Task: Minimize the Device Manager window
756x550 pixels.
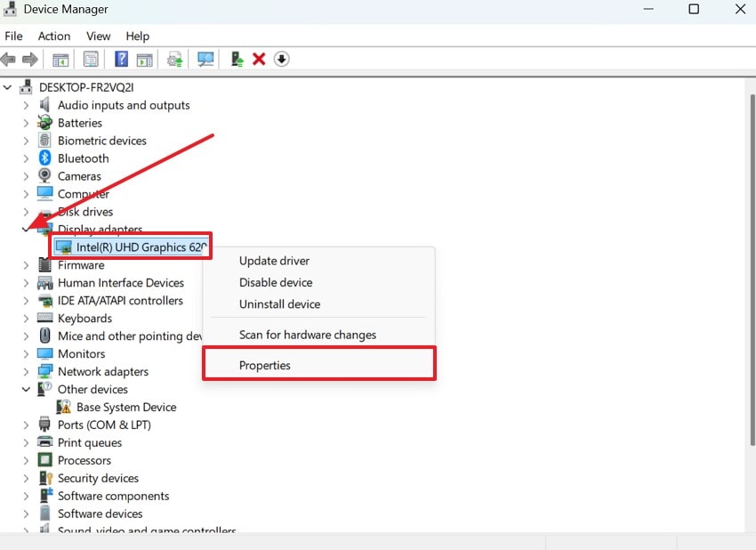Action: pyautogui.click(x=648, y=9)
